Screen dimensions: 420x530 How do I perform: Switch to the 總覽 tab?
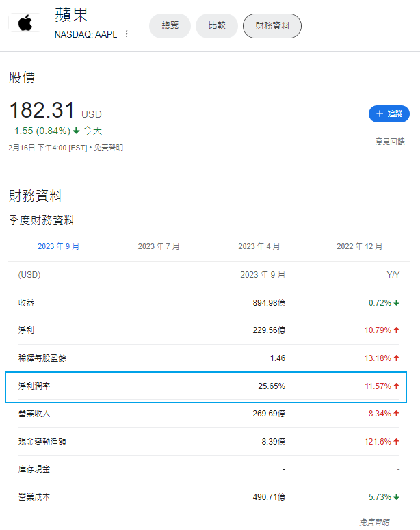[x=170, y=26]
